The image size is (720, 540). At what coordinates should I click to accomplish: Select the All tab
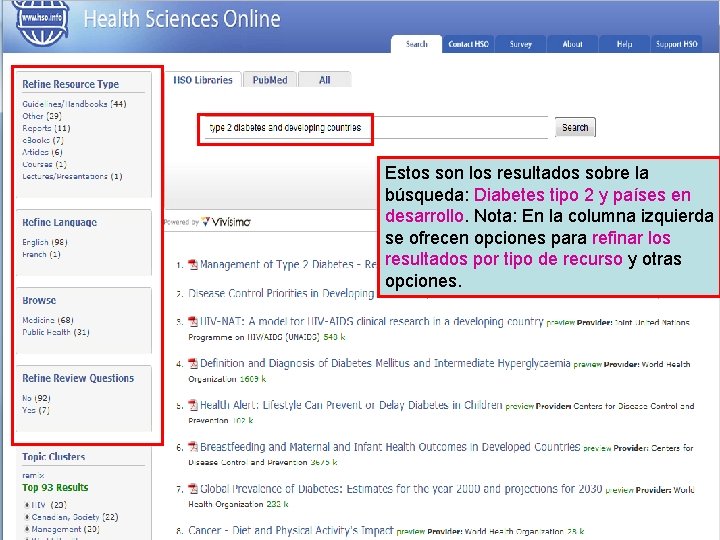[325, 80]
